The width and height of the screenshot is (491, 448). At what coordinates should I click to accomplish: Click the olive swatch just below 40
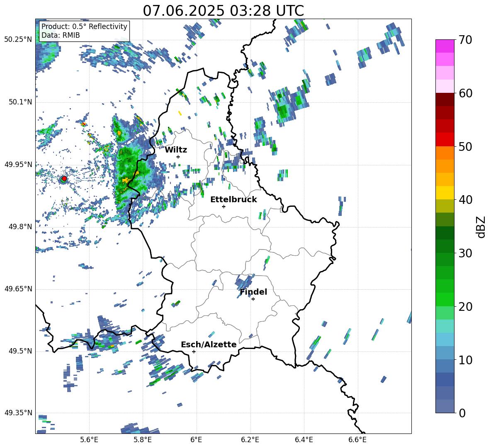(445, 206)
